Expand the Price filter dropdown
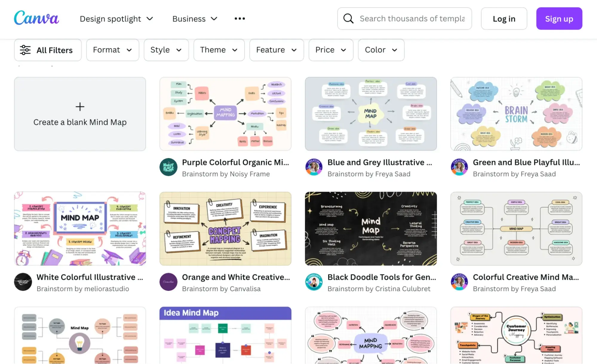This screenshot has width=597, height=364. [x=331, y=50]
